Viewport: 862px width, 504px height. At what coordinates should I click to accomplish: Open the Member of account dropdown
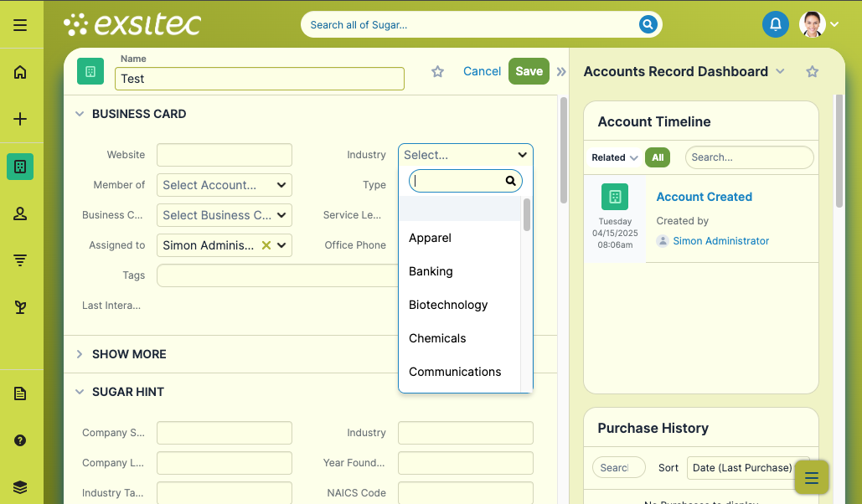(x=224, y=185)
